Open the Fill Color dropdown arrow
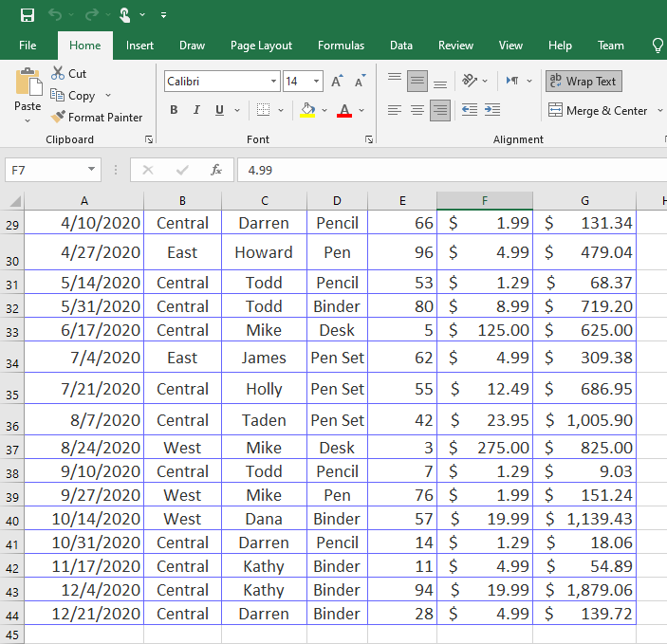 (x=324, y=110)
